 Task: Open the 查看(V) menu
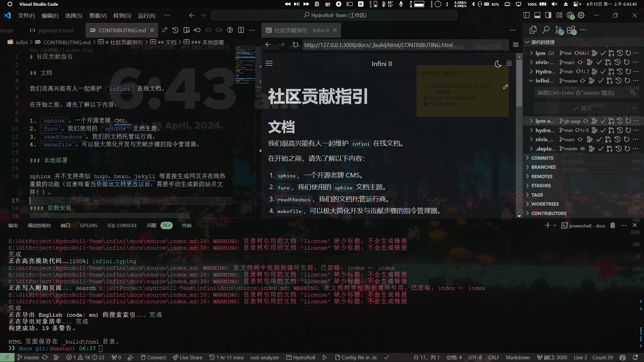point(98,15)
